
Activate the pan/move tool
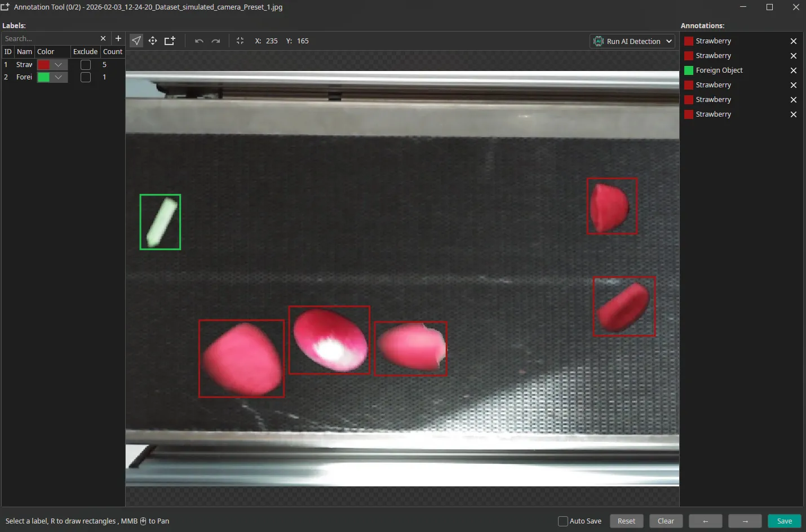[153, 41]
